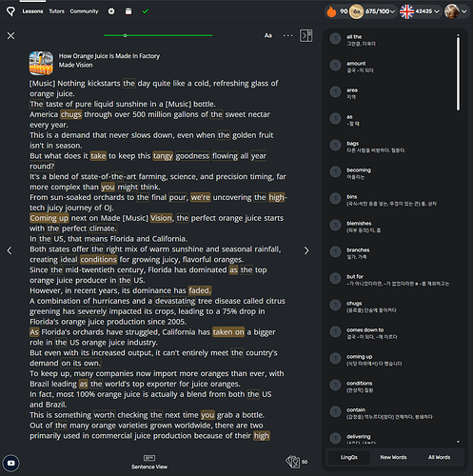
Task: Click the lesson progress slider
Action: 158,35
